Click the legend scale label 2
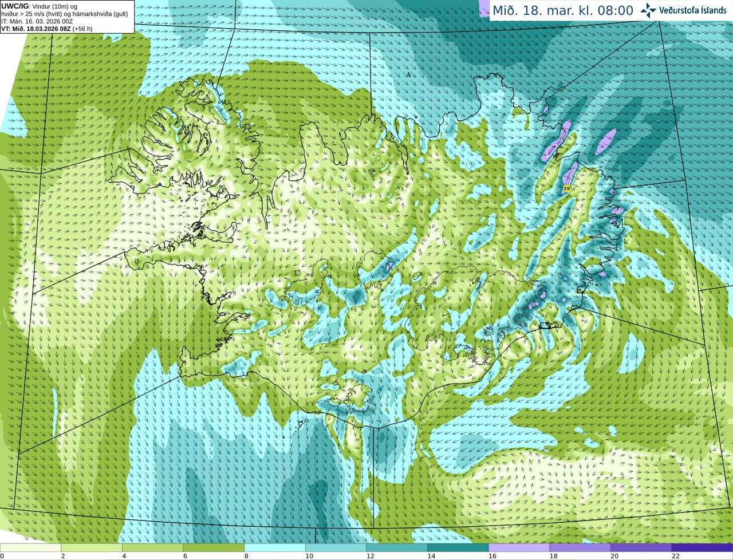 pos(63,556)
